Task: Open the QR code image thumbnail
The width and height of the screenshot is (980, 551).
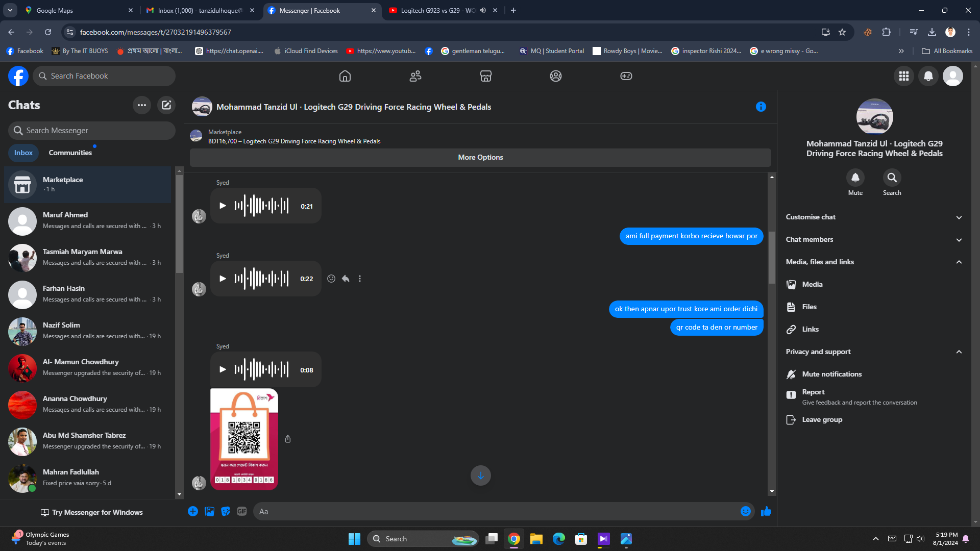Action: pos(244,439)
